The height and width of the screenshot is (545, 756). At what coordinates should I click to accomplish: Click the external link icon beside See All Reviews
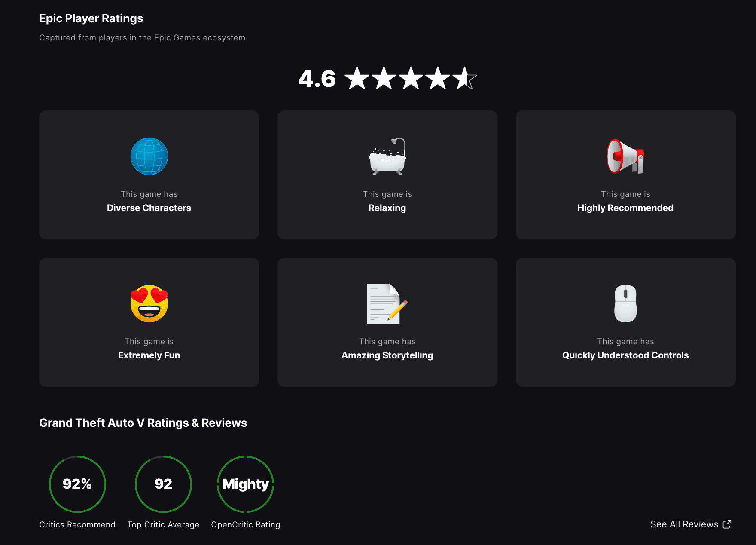727,524
